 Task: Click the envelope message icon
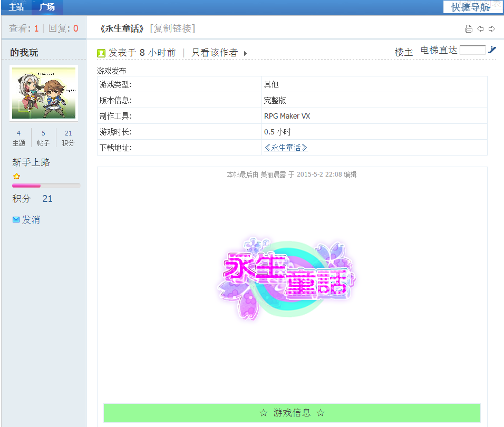coord(16,220)
